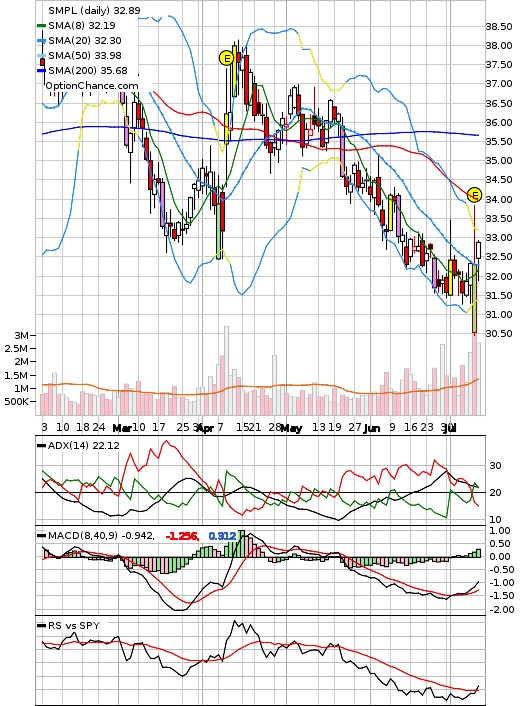This screenshot has width=526, height=706.
Task: Select the Jun label on date axis
Action: [372, 428]
